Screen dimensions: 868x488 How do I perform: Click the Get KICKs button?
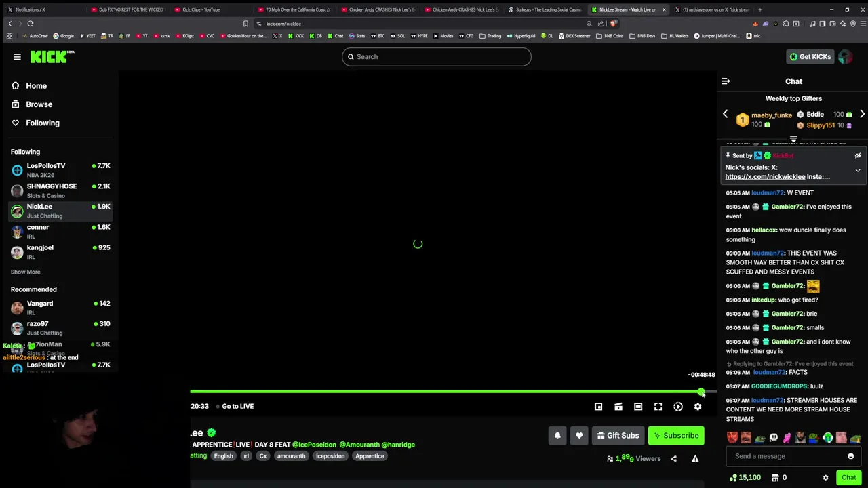pos(810,57)
